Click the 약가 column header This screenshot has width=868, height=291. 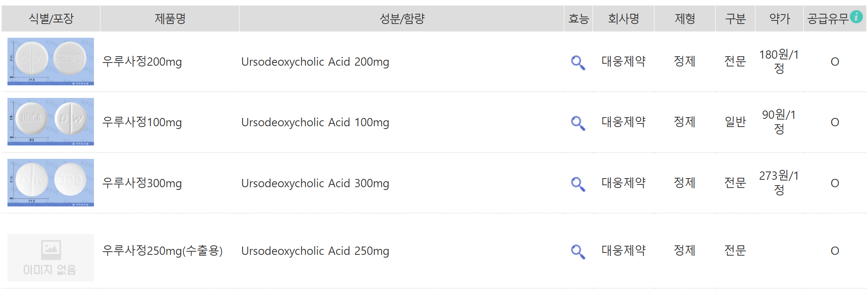coord(779,18)
